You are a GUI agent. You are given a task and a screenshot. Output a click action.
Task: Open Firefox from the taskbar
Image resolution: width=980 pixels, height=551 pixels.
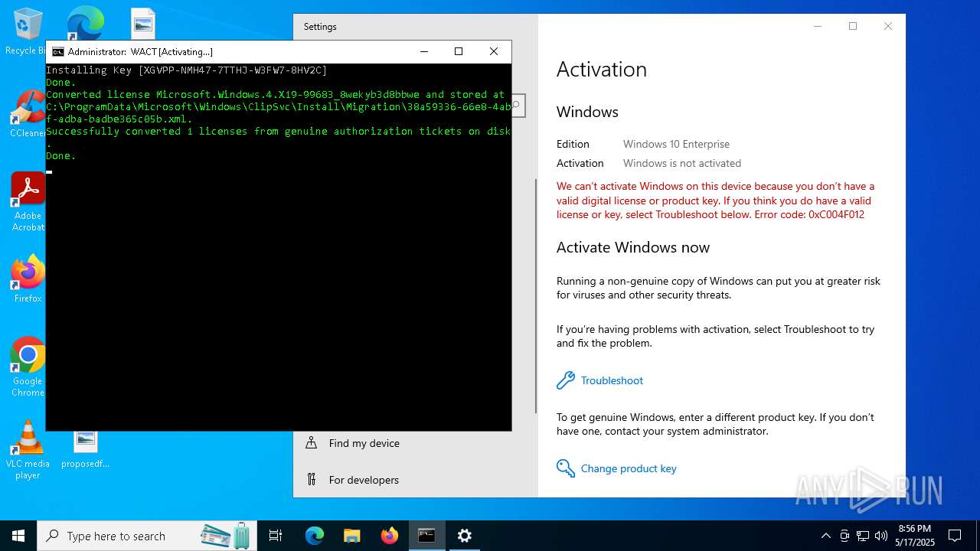pos(390,536)
